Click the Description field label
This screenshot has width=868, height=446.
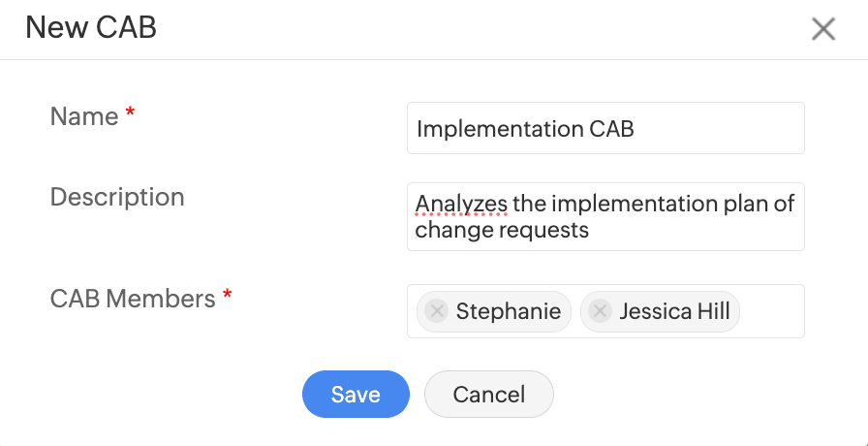(x=117, y=197)
